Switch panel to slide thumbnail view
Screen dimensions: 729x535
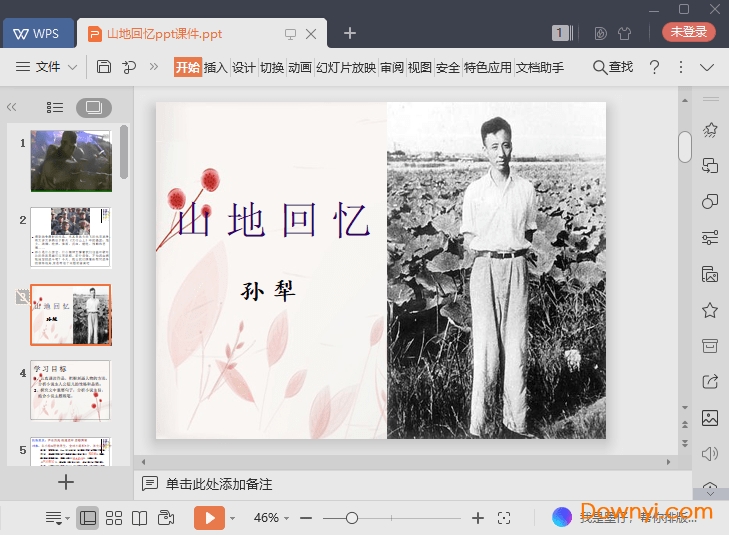tap(93, 108)
